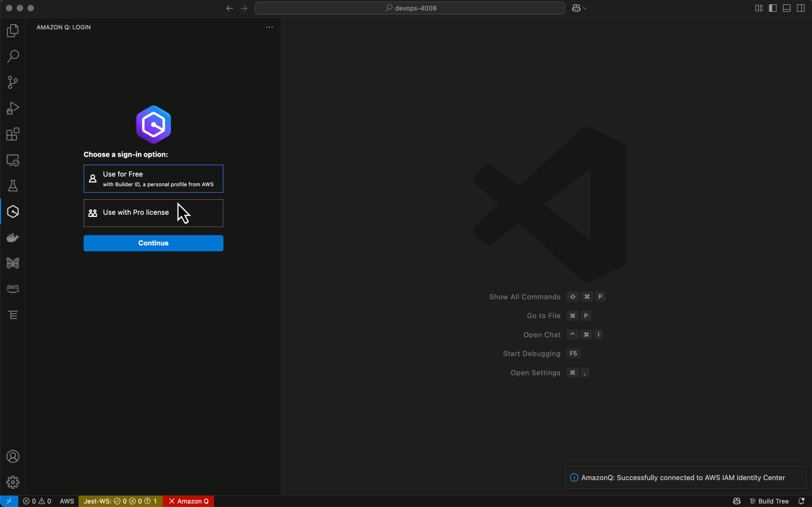Go back in editor history

click(x=230, y=8)
